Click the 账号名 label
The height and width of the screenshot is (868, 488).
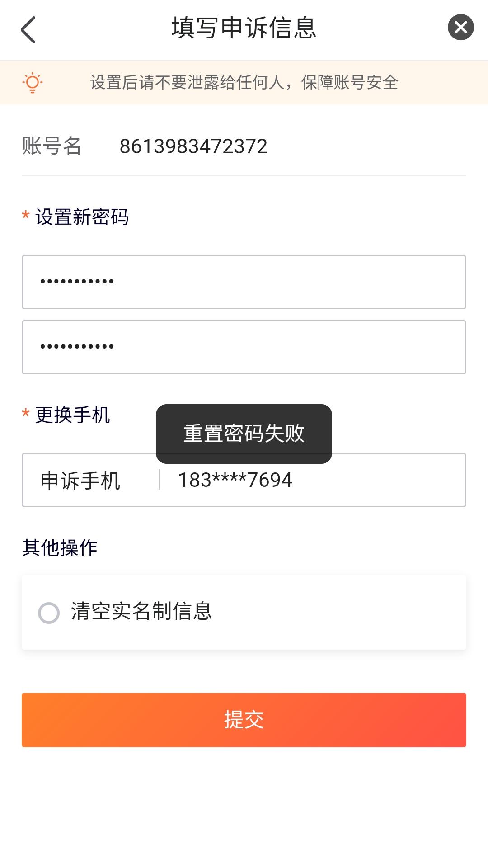coord(52,146)
